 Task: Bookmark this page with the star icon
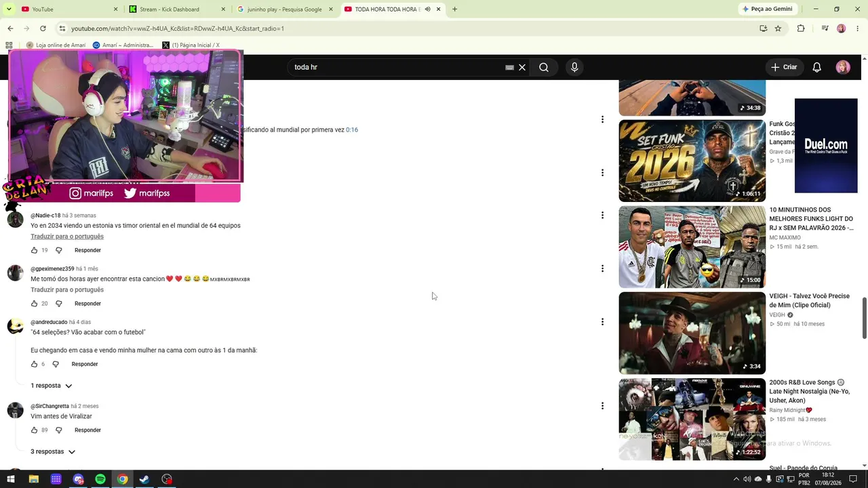(x=778, y=28)
